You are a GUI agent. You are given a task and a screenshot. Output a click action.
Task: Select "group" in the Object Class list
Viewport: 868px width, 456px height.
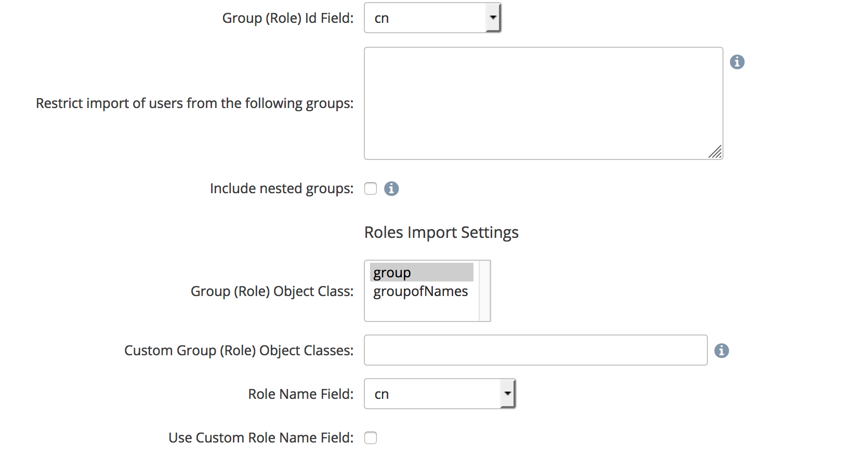[x=421, y=273]
